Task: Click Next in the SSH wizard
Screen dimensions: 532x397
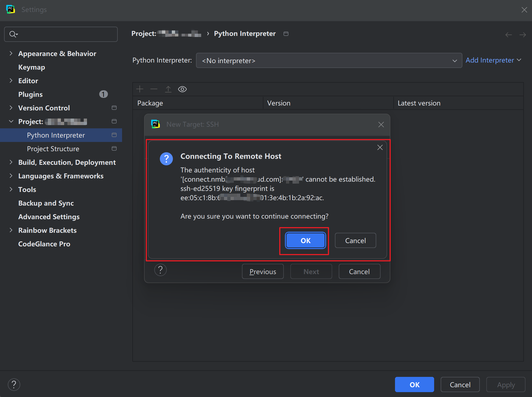Action: 311,271
